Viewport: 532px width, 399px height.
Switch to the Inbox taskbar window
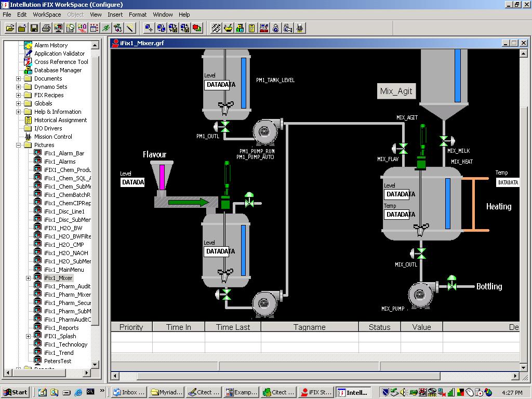[129, 392]
